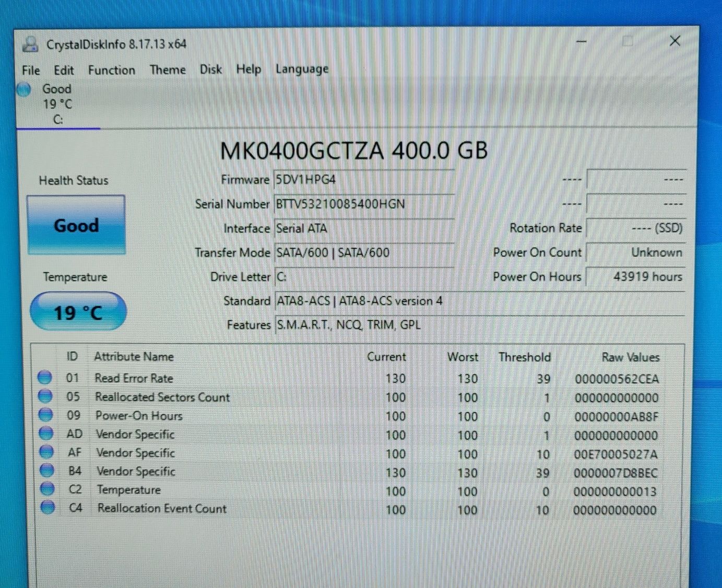The image size is (722, 588).
Task: Click status orb for Reallocation Event Count row
Action: coord(48,507)
